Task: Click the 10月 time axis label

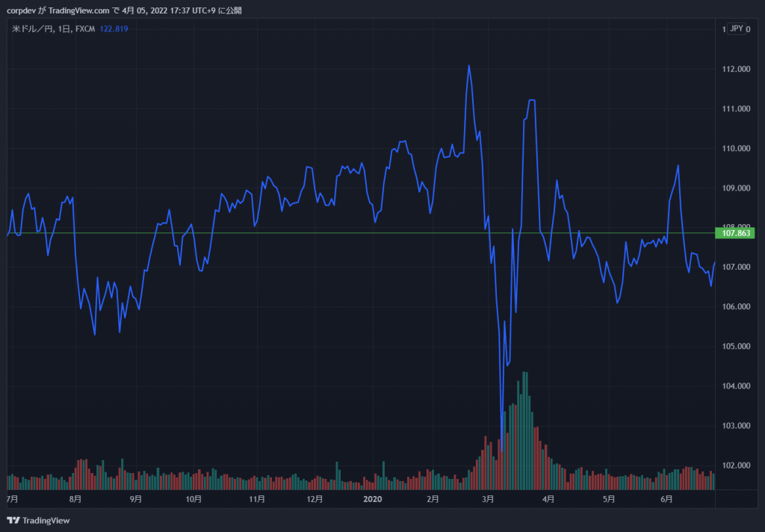Action: 193,499
